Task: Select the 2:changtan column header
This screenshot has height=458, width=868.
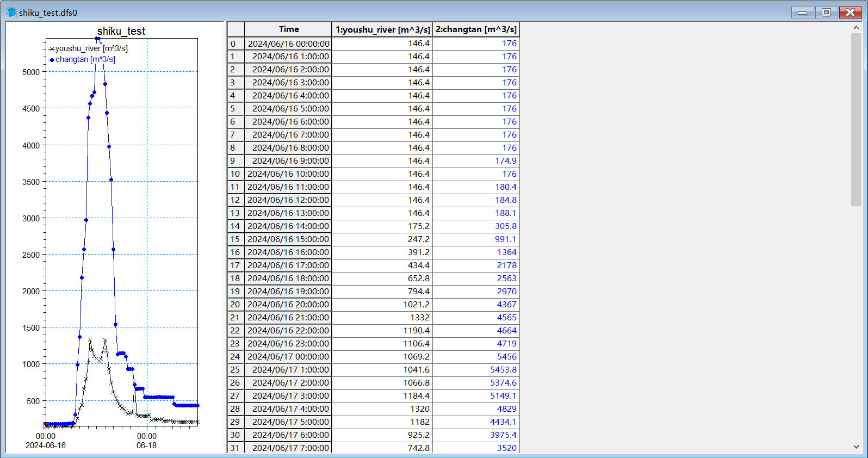Action: click(476, 29)
